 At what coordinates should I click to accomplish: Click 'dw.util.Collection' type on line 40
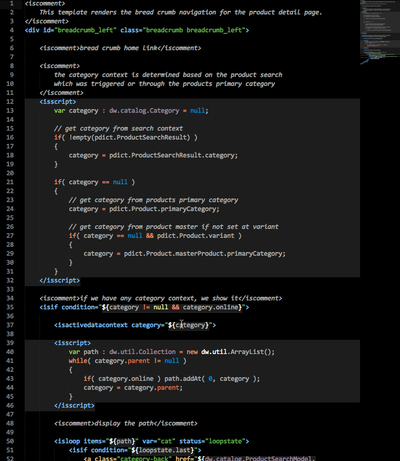tap(142, 352)
